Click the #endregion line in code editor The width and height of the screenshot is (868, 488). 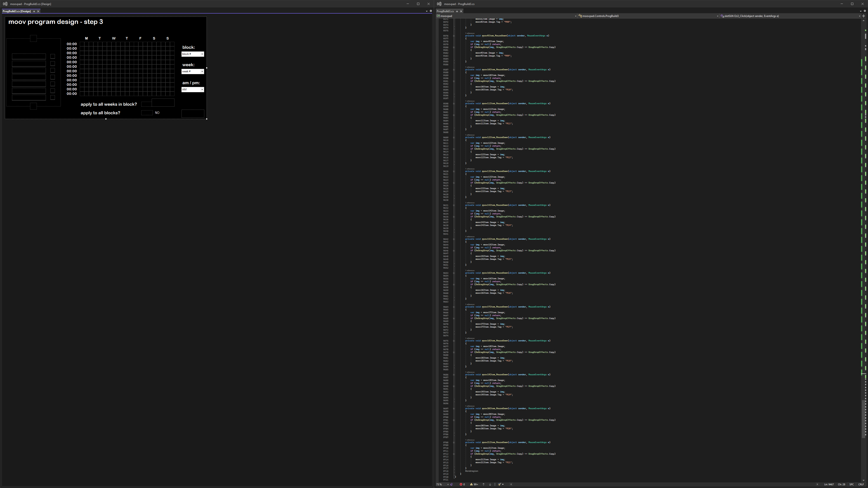[471, 471]
